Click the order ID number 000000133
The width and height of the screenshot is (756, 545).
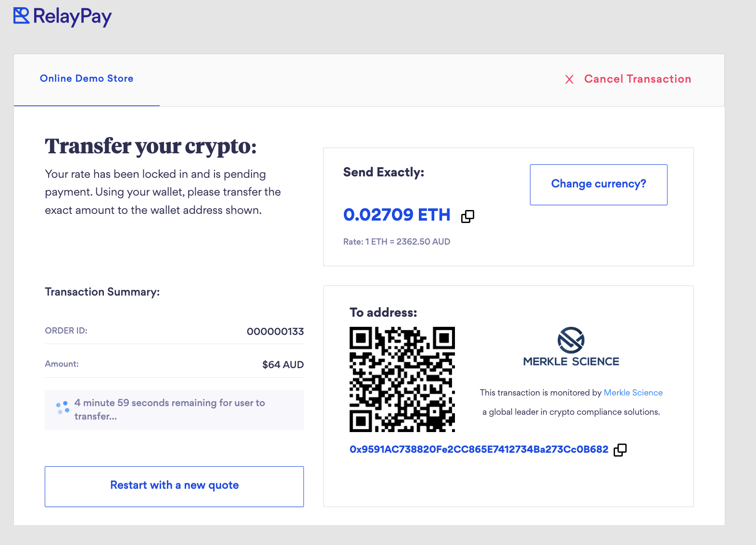click(275, 332)
